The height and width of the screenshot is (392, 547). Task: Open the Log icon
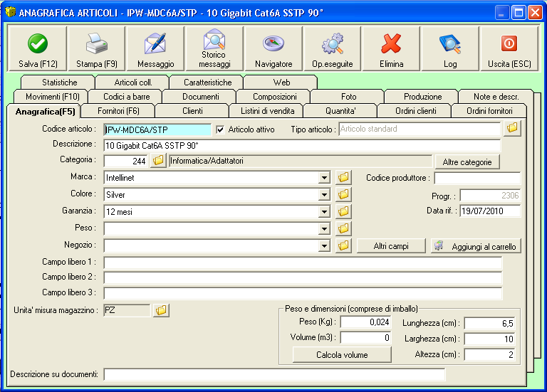[x=450, y=49]
